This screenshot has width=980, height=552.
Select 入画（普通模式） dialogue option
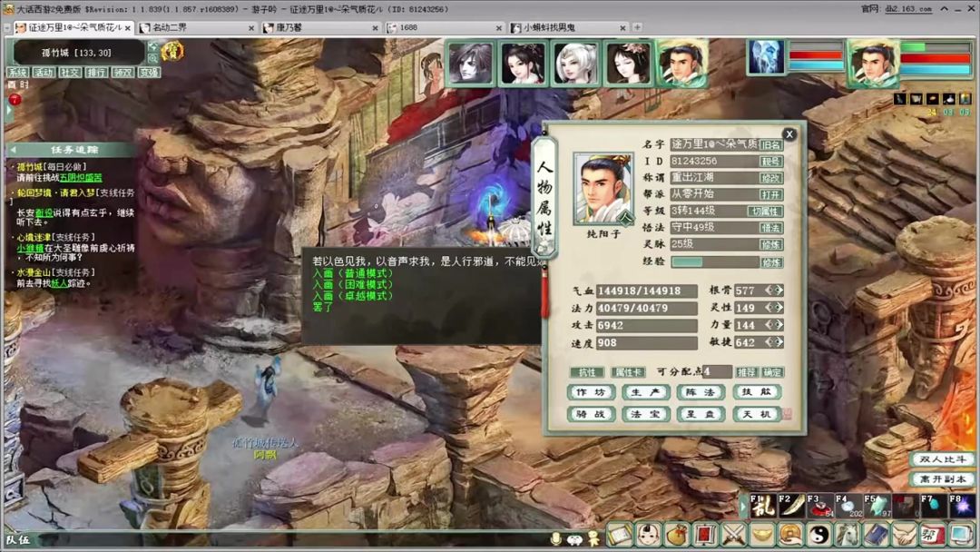click(x=352, y=273)
